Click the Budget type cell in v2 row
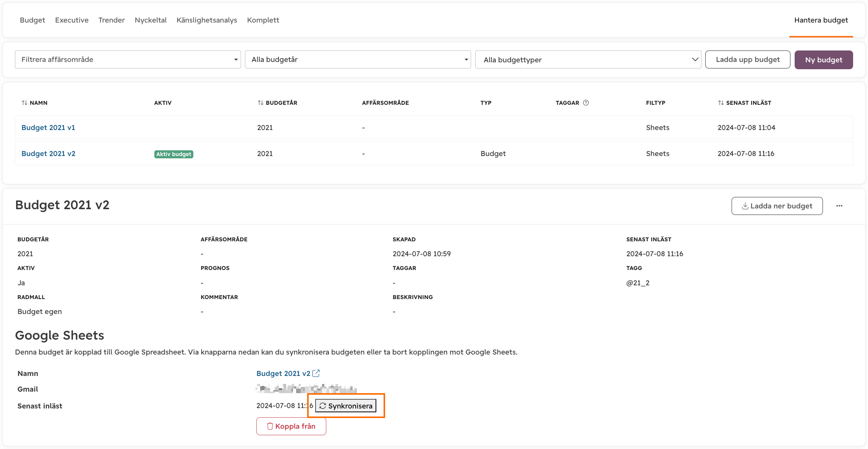This screenshot has height=449, width=868. [x=493, y=153]
